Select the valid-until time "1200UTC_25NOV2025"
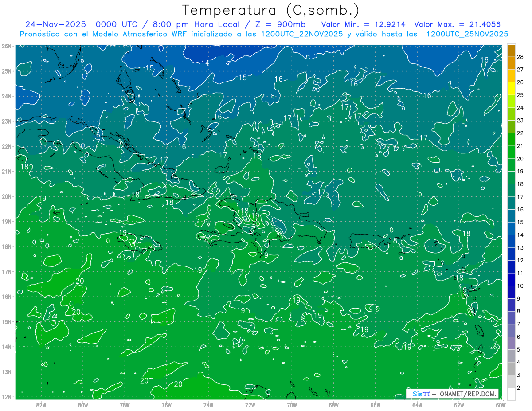The image size is (532, 411). (x=467, y=34)
